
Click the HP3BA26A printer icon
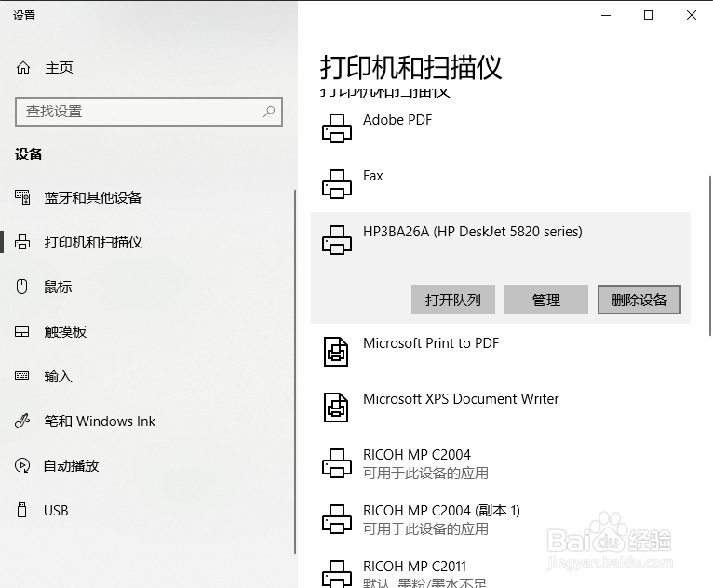pyautogui.click(x=337, y=240)
